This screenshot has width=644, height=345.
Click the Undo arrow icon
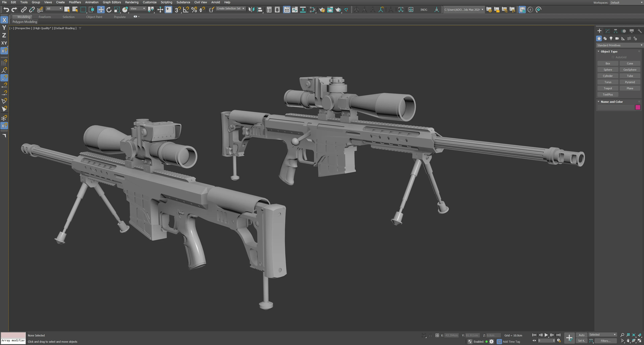coord(6,10)
